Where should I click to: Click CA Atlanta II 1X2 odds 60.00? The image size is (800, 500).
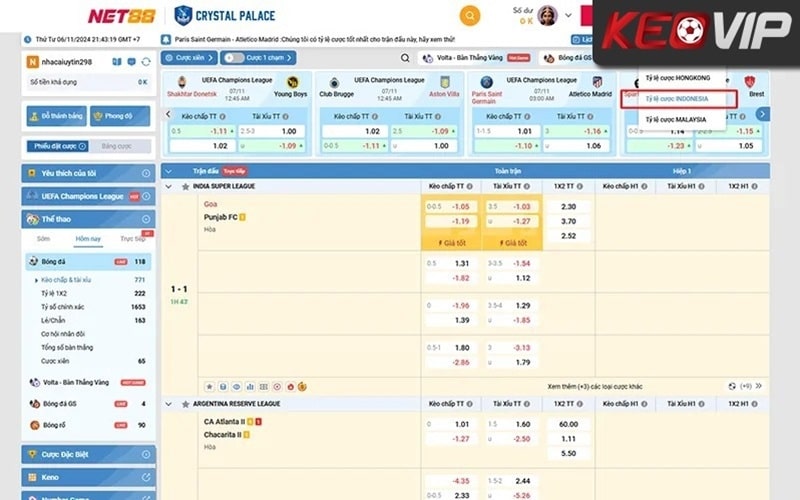[x=568, y=424]
